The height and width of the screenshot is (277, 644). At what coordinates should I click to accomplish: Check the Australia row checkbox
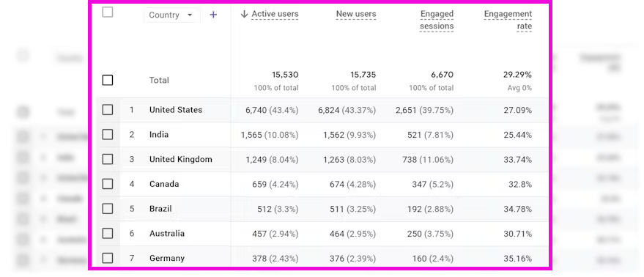108,234
